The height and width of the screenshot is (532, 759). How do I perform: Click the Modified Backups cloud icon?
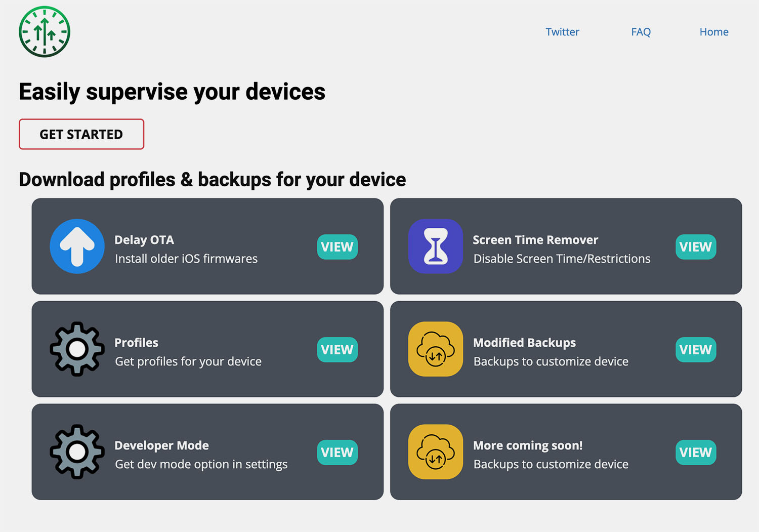(436, 349)
